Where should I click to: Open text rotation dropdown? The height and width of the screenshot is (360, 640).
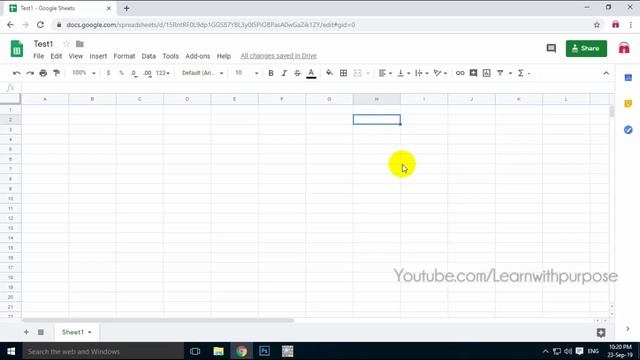440,73
